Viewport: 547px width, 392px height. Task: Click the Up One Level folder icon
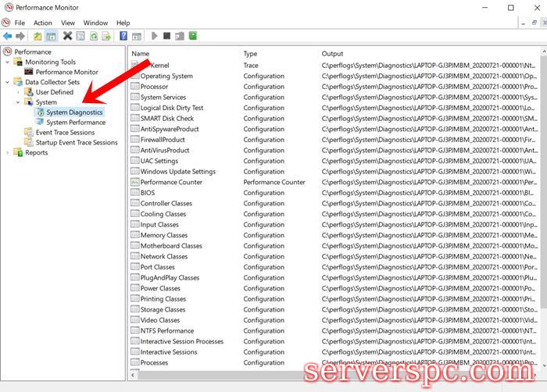(38, 36)
